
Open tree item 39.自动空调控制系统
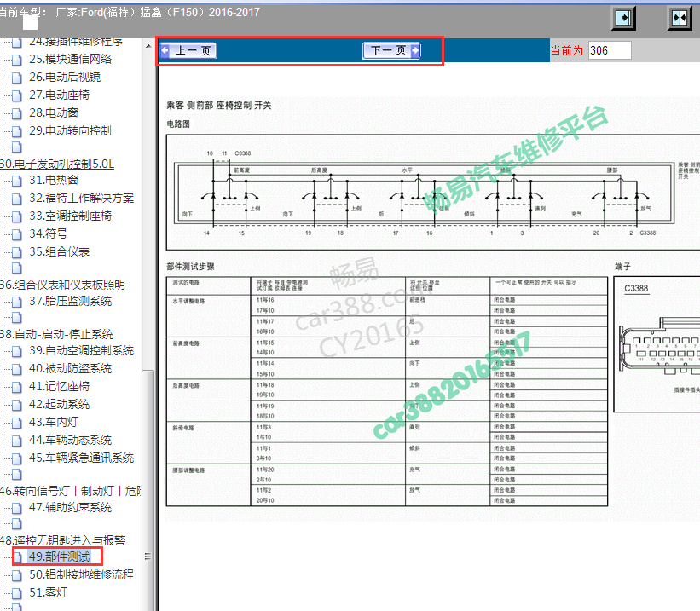(x=81, y=350)
